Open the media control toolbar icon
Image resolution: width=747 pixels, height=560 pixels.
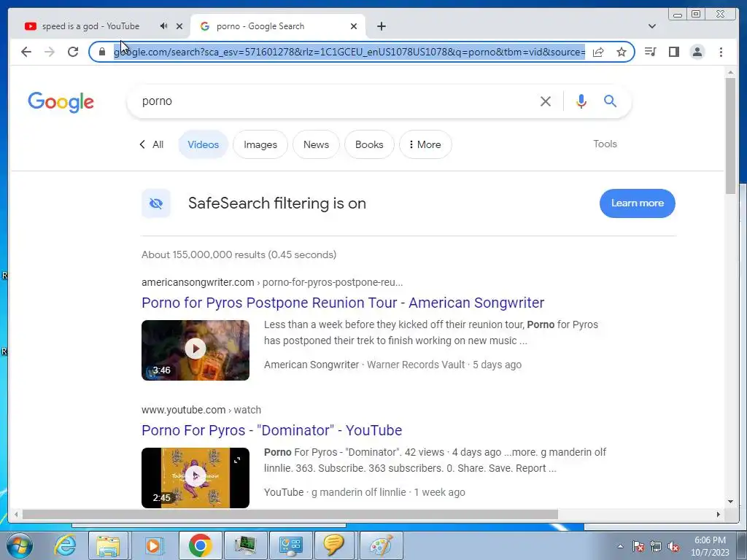[650, 52]
